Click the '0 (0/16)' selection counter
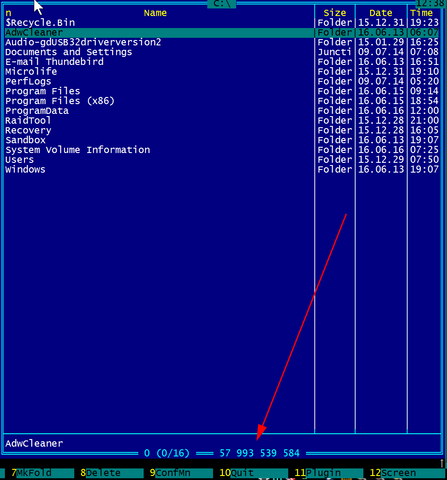The height and width of the screenshot is (480, 447). 167,453
